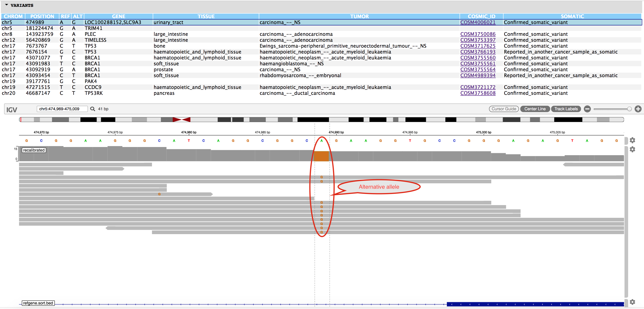This screenshot has height=309, width=644.
Task: Select the PLEC variant row
Action: [x=321, y=34]
